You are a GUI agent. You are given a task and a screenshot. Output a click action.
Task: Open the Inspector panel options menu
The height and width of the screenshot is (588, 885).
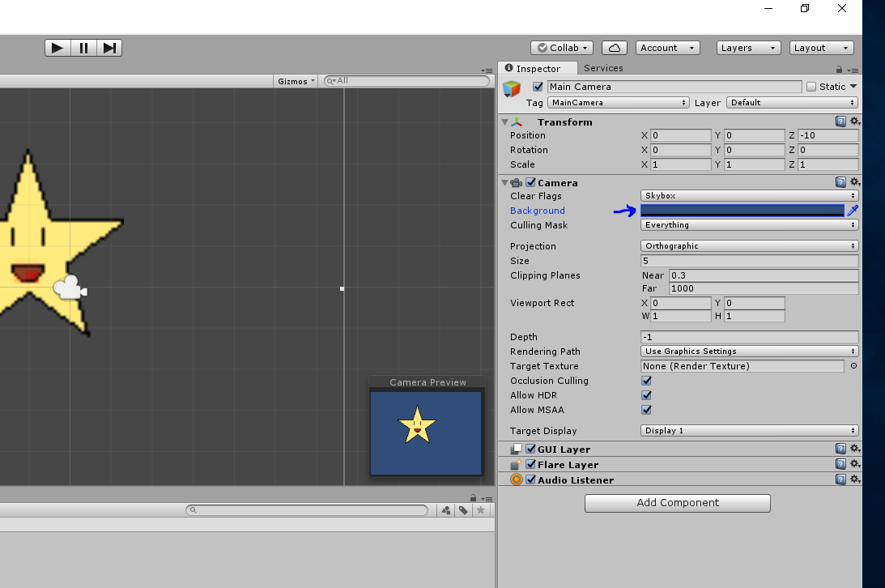[853, 70]
